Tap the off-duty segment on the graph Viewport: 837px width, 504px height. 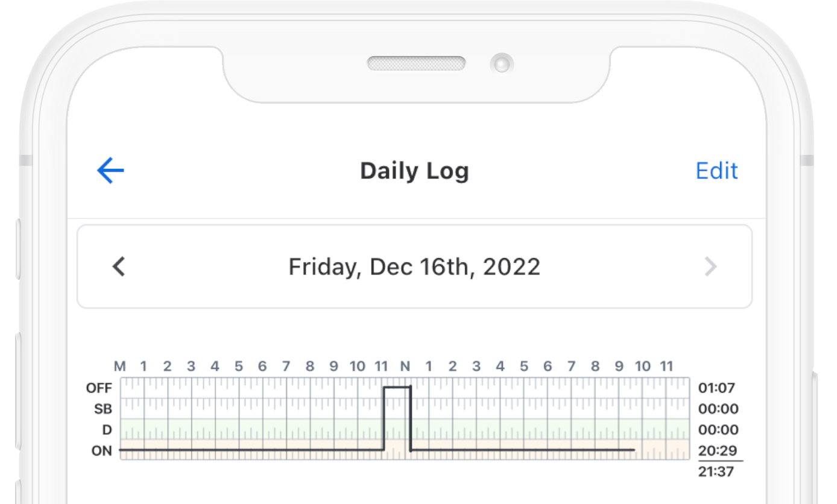397,388
